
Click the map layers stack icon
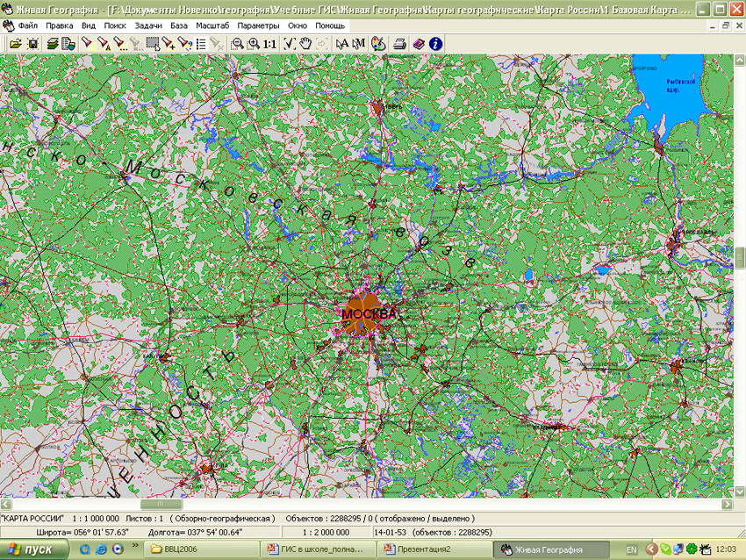[x=53, y=43]
